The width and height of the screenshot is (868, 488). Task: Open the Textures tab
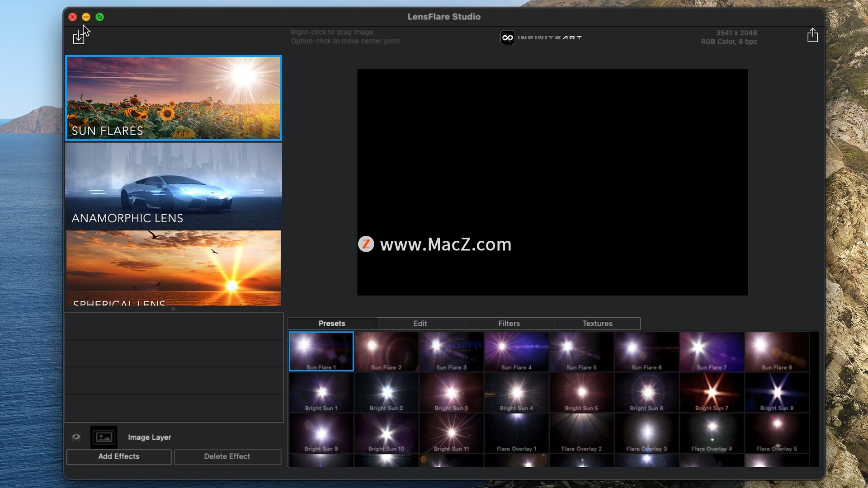click(597, 324)
